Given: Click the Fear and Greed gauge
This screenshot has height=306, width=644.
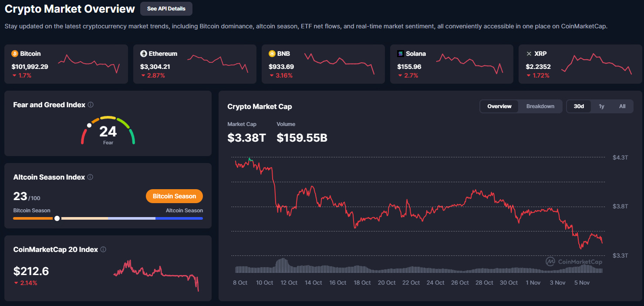Looking at the screenshot, I should (108, 130).
